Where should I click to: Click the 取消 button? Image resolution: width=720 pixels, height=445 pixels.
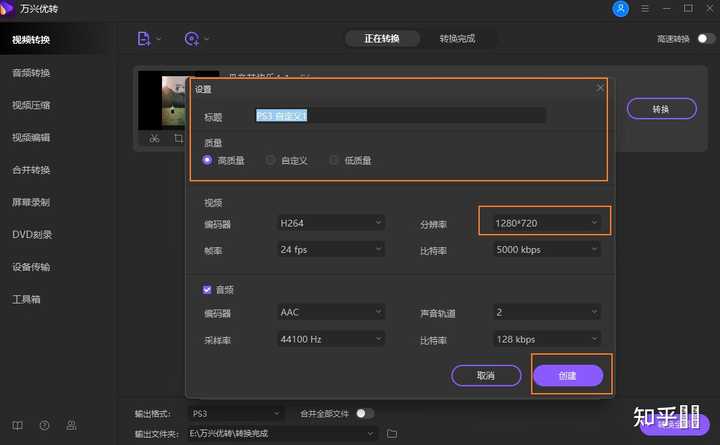[x=486, y=376]
